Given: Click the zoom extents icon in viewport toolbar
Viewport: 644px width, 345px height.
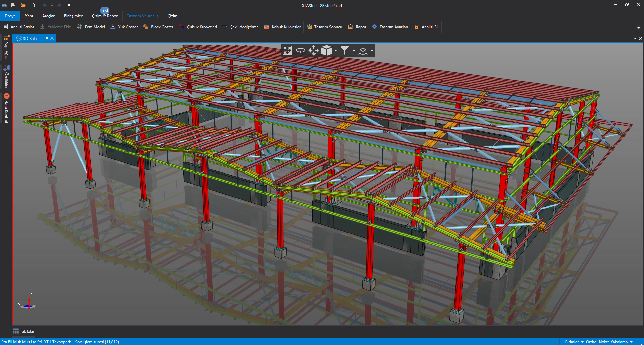Looking at the screenshot, I should (287, 51).
